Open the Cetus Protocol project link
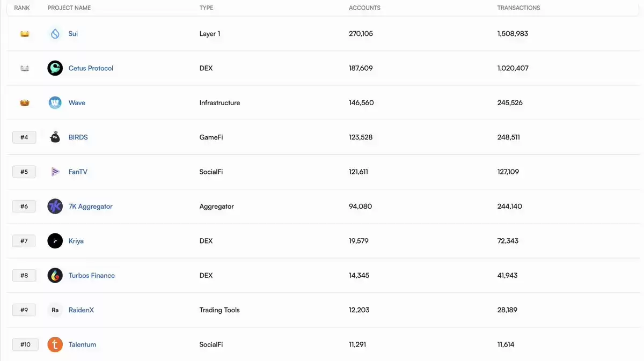Viewport: 644px width, 361px height. (91, 68)
